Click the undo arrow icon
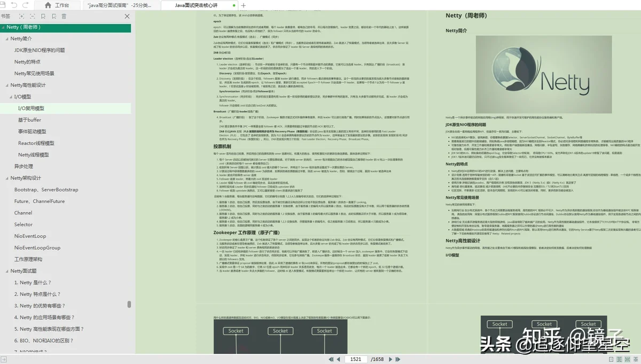This screenshot has height=364, width=641. pos(14,5)
